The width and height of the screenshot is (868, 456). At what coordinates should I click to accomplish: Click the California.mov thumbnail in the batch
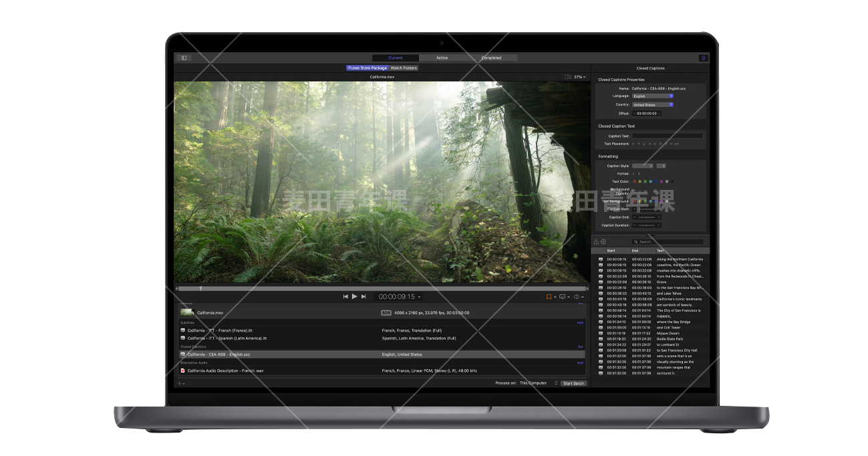coord(187,312)
